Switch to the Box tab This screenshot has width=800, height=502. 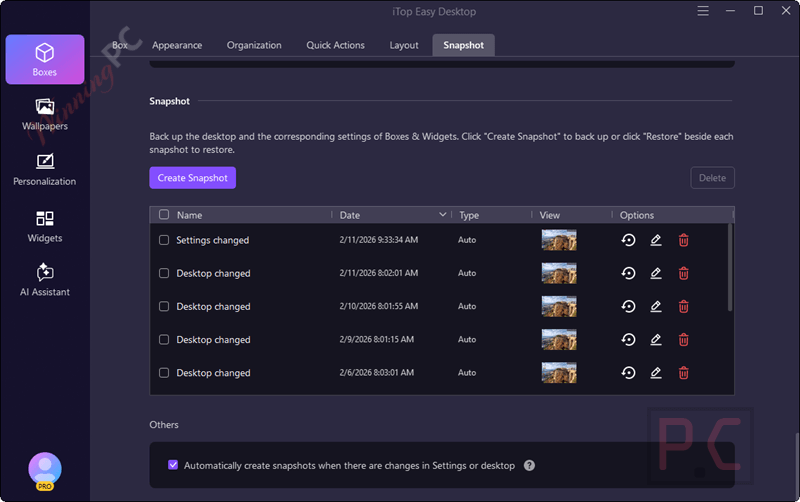click(x=120, y=45)
